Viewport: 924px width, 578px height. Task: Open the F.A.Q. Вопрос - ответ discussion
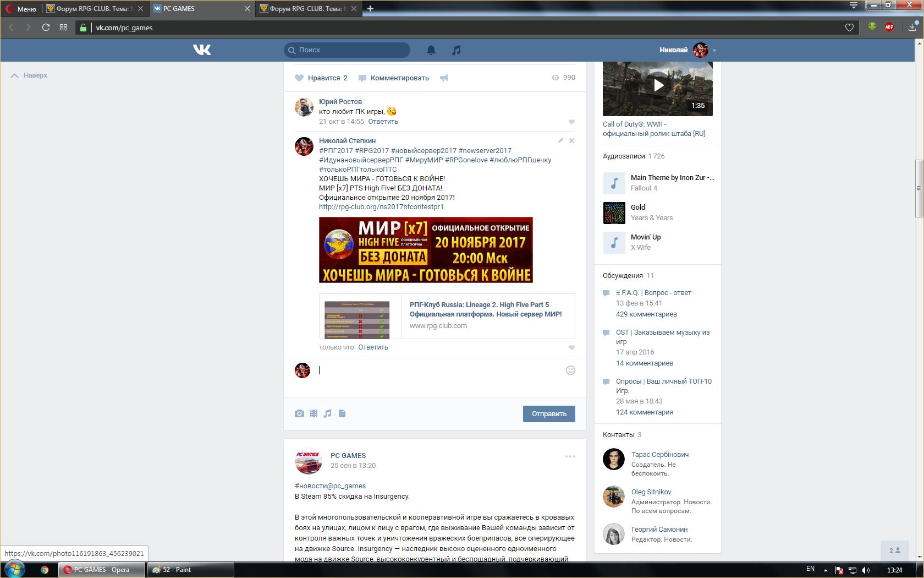653,293
